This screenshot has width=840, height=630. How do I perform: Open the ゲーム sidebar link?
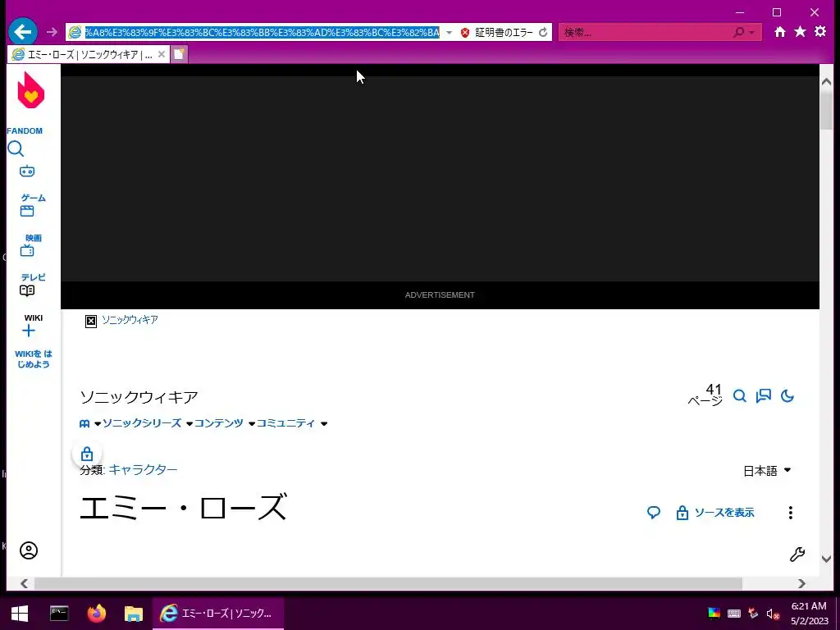tap(33, 198)
